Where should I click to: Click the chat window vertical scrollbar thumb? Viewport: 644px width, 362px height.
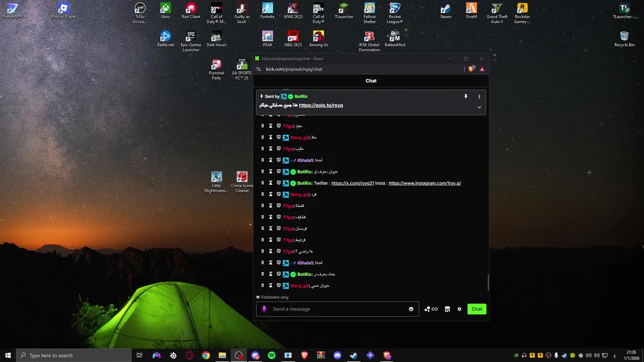tap(488, 282)
